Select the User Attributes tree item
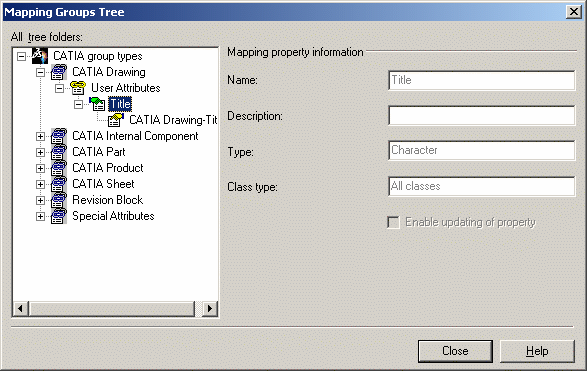 pyautogui.click(x=125, y=88)
